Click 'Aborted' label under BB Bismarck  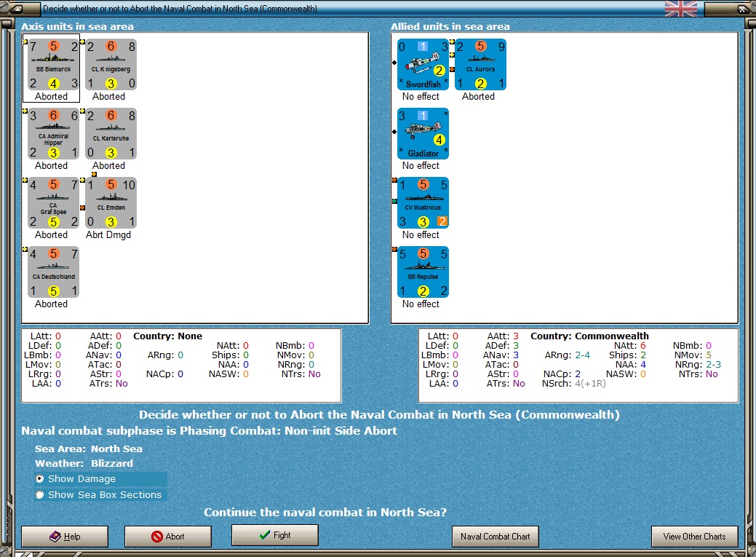51,97
